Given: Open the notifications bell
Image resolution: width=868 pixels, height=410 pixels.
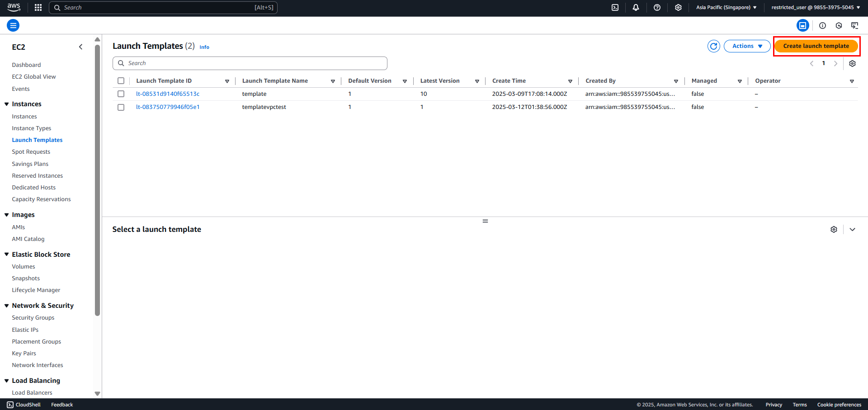Looking at the screenshot, I should (x=636, y=8).
